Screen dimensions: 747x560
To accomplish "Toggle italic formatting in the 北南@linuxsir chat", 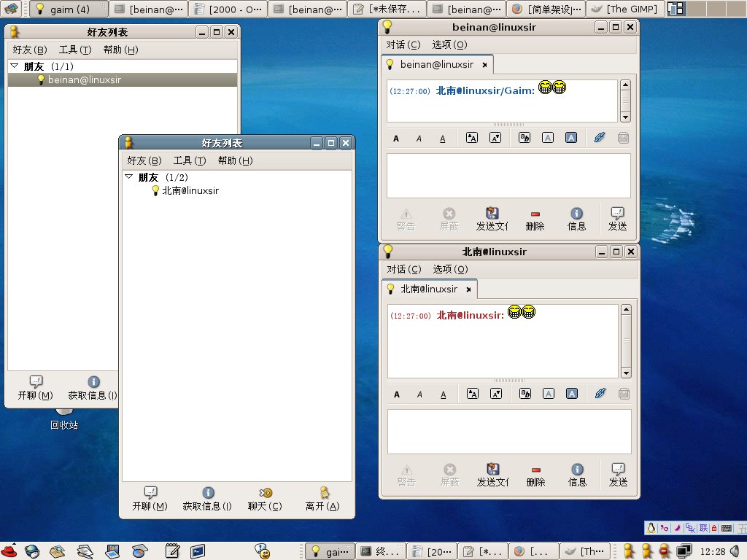I will click(x=419, y=394).
